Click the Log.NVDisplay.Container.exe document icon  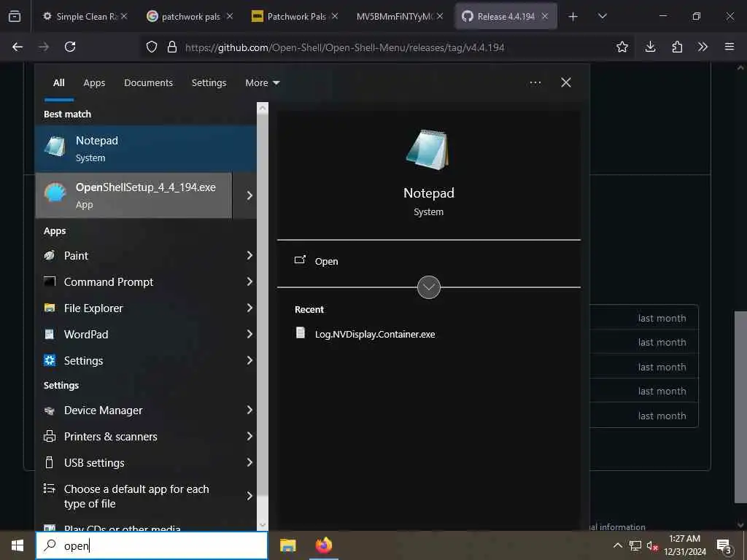tap(301, 332)
